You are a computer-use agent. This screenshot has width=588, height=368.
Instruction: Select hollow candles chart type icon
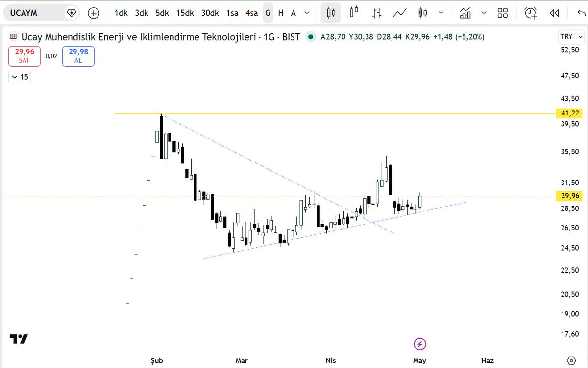point(354,13)
